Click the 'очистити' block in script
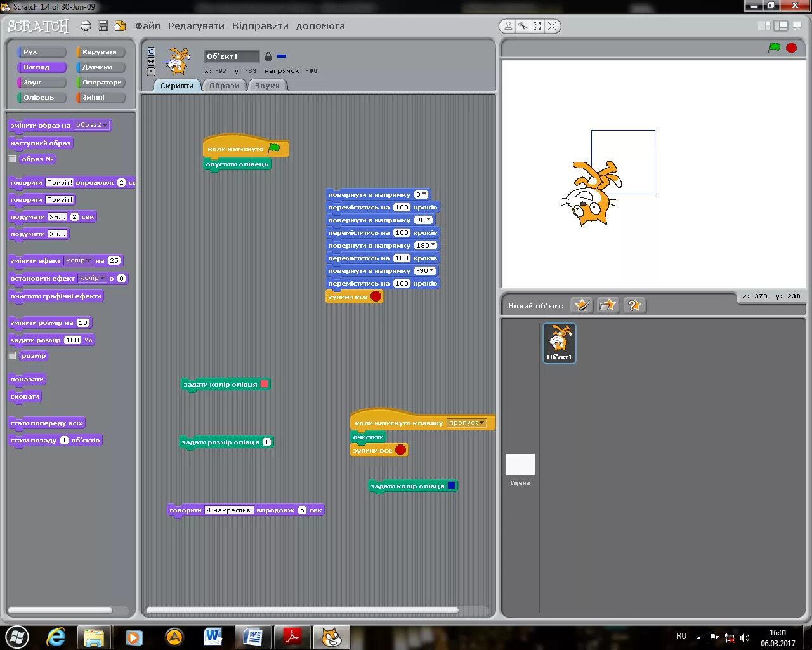 [368, 437]
